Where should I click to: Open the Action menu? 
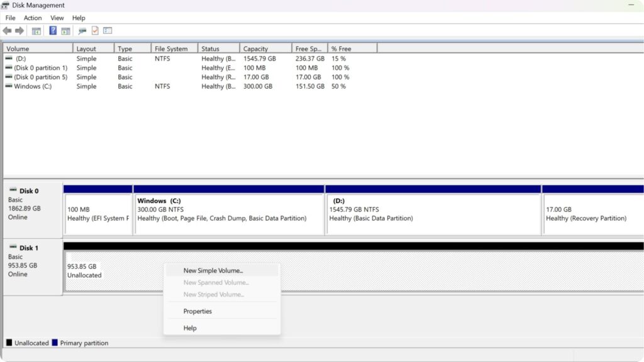click(32, 18)
